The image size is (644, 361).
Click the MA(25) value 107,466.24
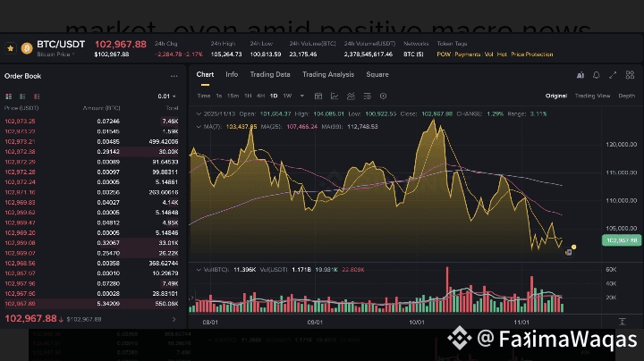(x=302, y=126)
